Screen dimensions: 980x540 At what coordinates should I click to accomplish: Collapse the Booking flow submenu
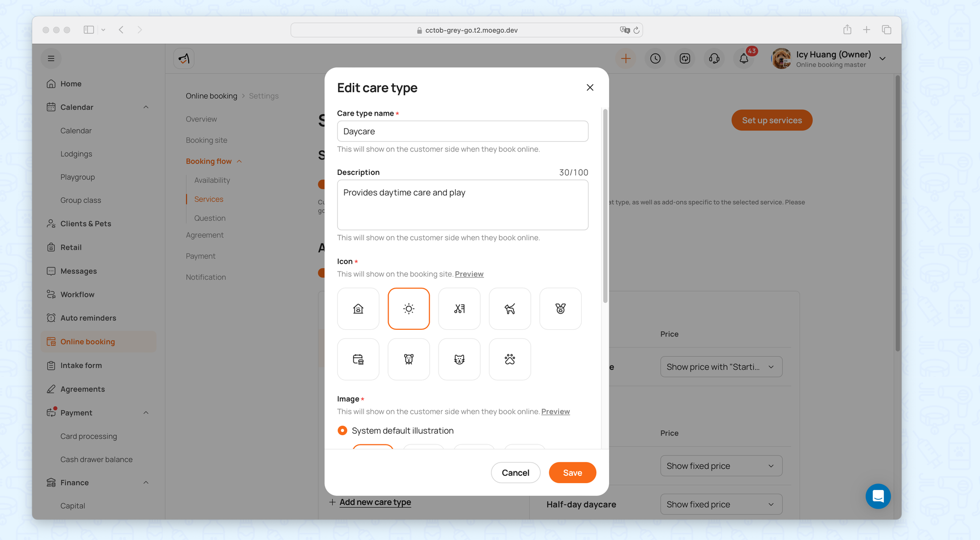[x=240, y=161]
